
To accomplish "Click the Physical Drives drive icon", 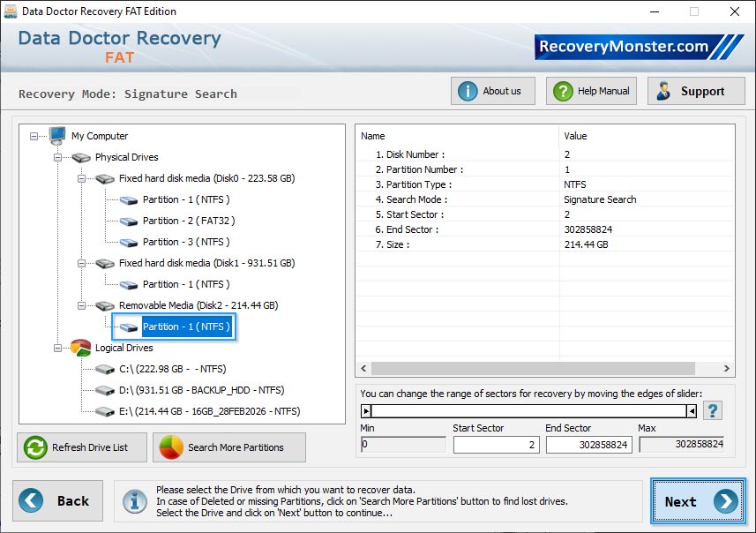I will coord(80,157).
